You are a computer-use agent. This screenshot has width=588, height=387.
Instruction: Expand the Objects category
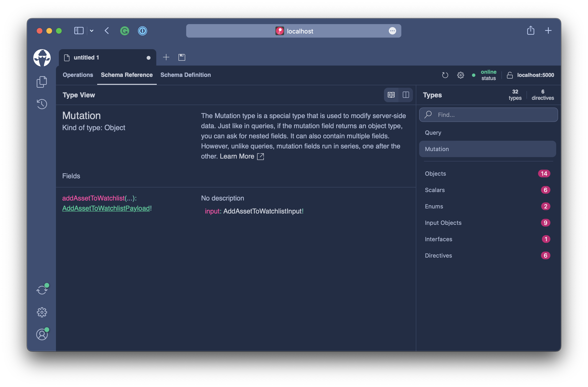tap(487, 173)
